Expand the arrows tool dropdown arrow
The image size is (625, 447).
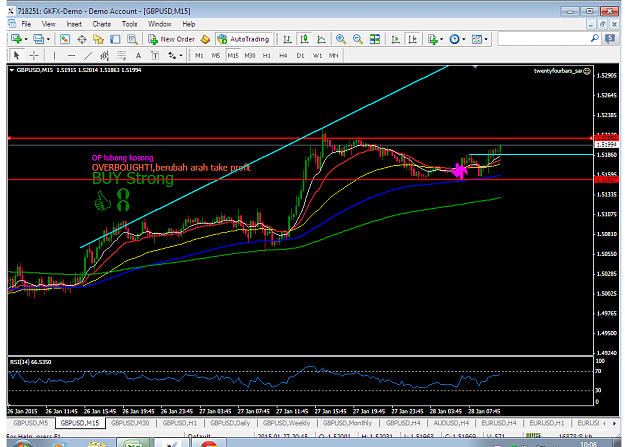click(x=181, y=56)
